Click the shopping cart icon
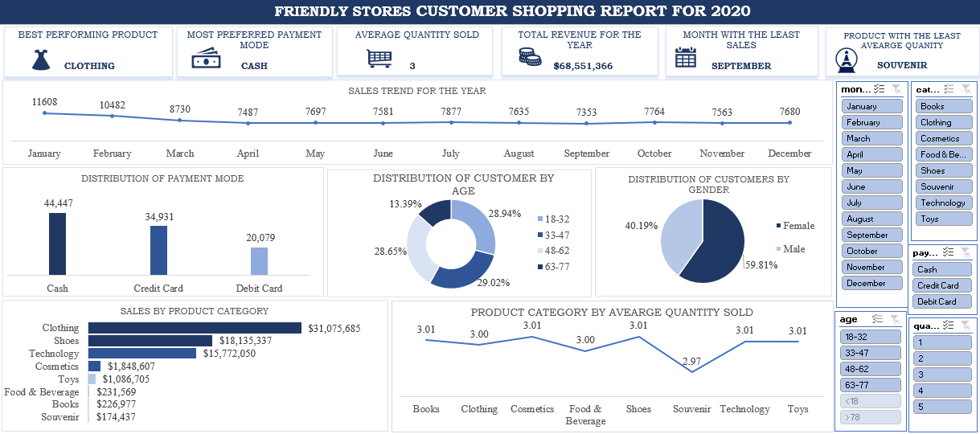The image size is (980, 434). point(379,59)
